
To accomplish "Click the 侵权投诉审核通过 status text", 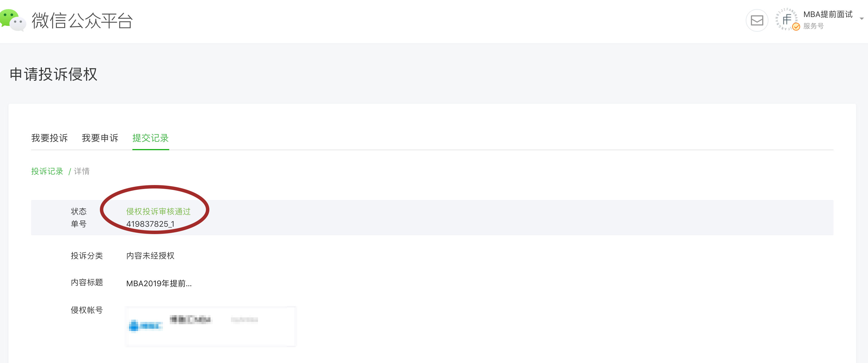I will click(158, 211).
